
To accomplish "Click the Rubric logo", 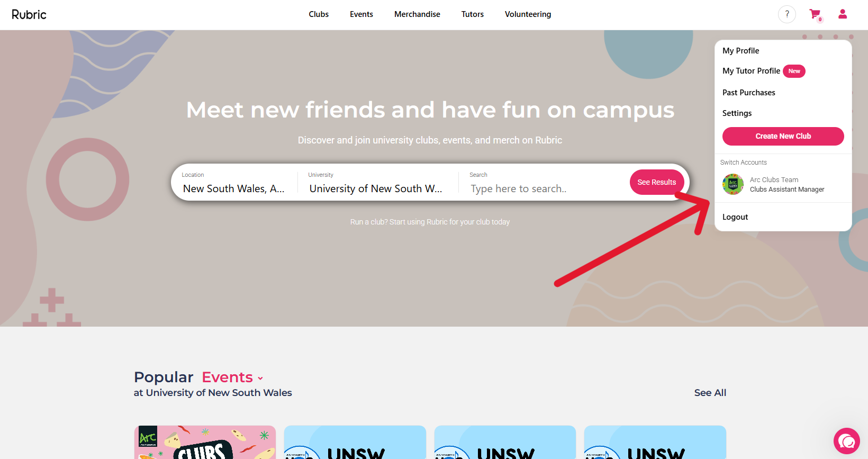I will tap(29, 14).
